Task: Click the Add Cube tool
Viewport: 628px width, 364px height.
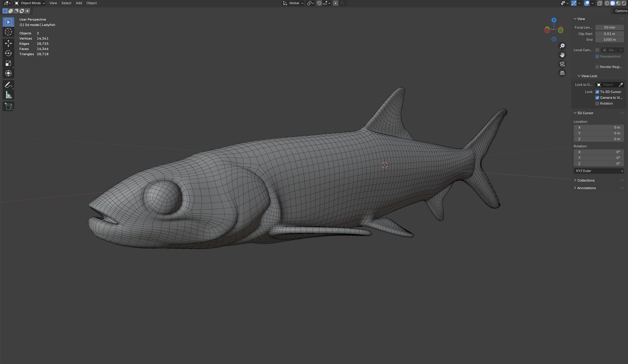Action: pos(8,107)
